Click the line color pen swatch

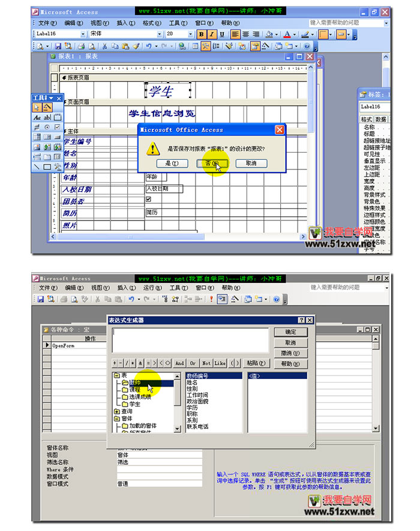pos(305,34)
